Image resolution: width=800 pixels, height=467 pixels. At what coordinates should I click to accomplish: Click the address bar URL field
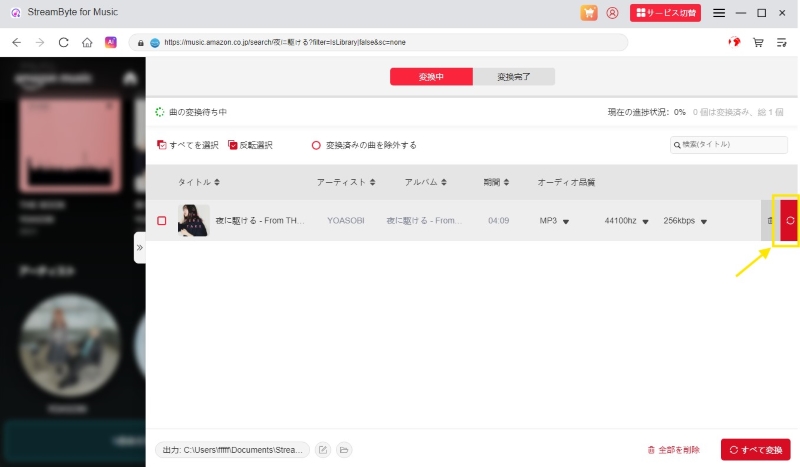(378, 42)
